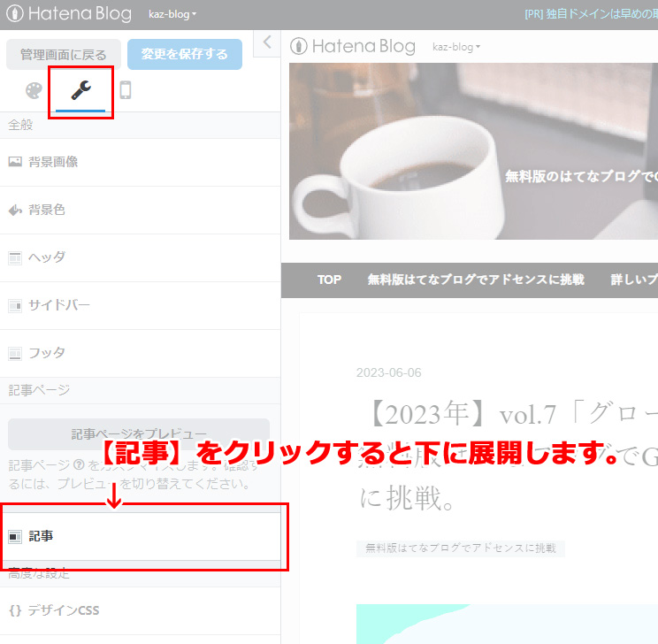This screenshot has width=658, height=644.
Task: Click the post date 2023-06-06
Action: pos(388,372)
